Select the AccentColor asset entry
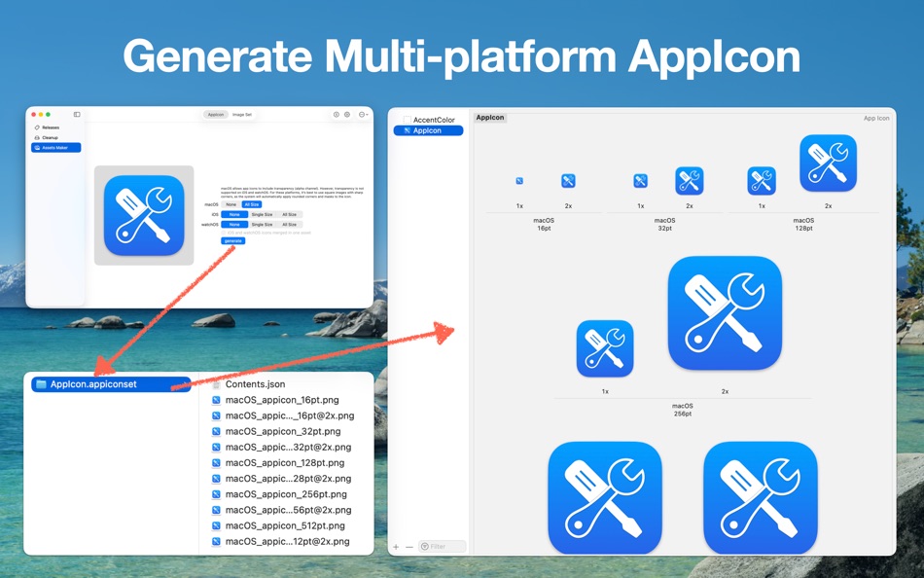Screen dimensions: 924x578 pos(434,120)
